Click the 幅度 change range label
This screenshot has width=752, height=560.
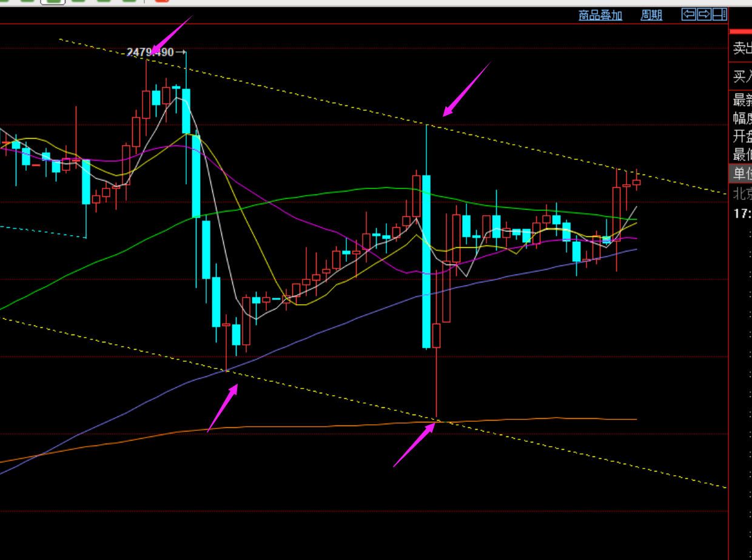[x=742, y=118]
